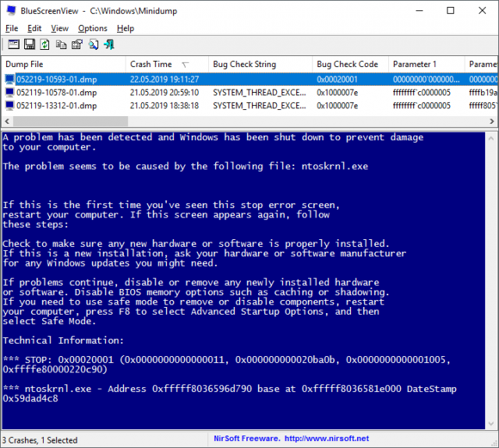499x448 pixels.
Task: Click SYSTEM_THREAD_EXCE... in the 20:59:10 row
Action: pos(260,93)
